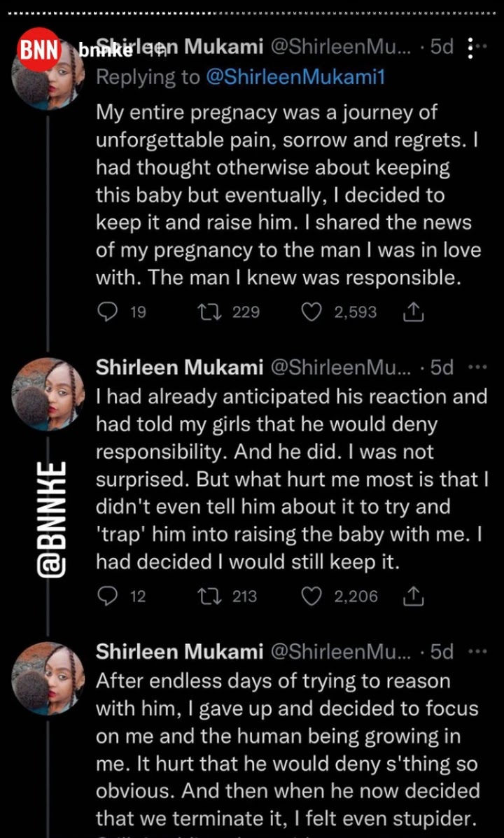Share the second tweet about denied responsibility
The width and height of the screenshot is (504, 838).
[414, 596]
